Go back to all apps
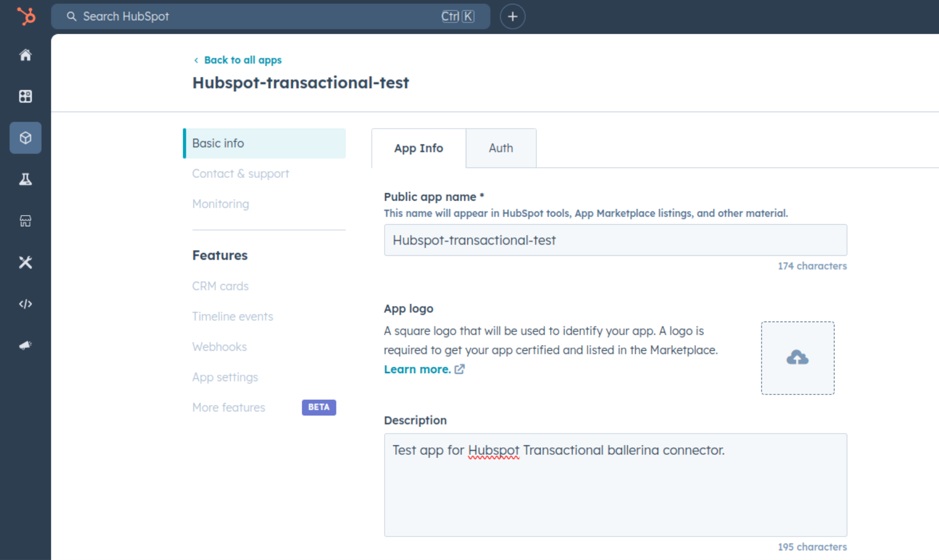Viewport: 939px width, 560px height. pyautogui.click(x=242, y=60)
